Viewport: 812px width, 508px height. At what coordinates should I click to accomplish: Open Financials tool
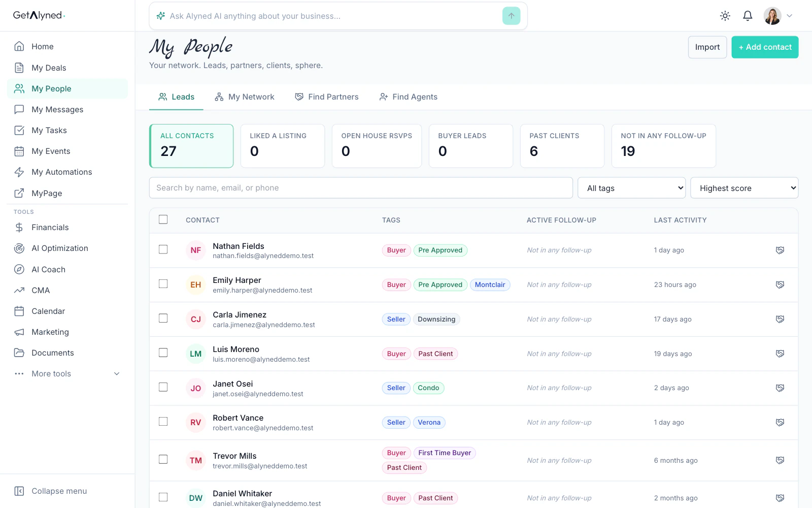pos(67,227)
